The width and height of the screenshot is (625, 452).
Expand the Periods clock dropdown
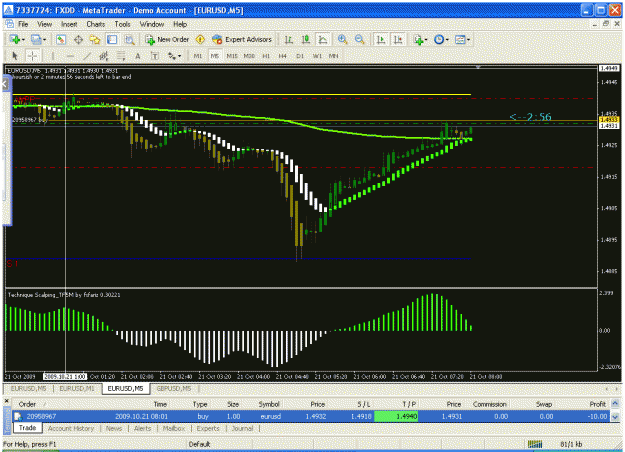point(447,39)
